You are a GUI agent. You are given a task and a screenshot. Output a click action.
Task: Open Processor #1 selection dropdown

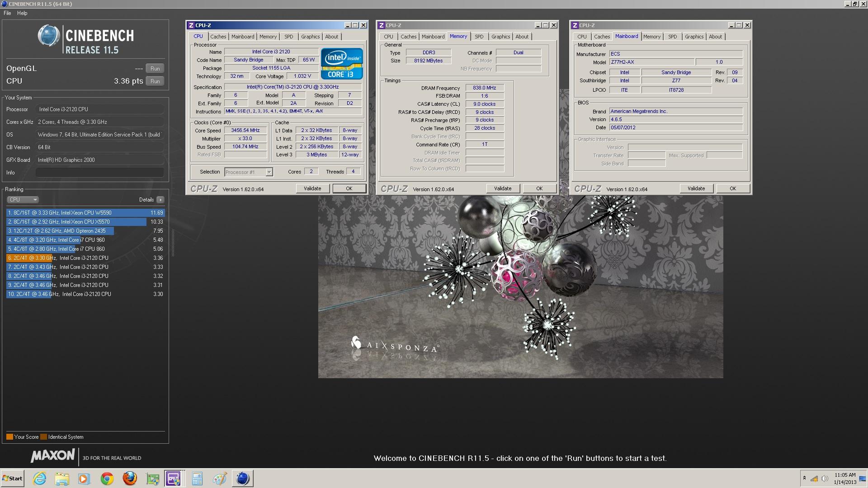[x=249, y=172]
